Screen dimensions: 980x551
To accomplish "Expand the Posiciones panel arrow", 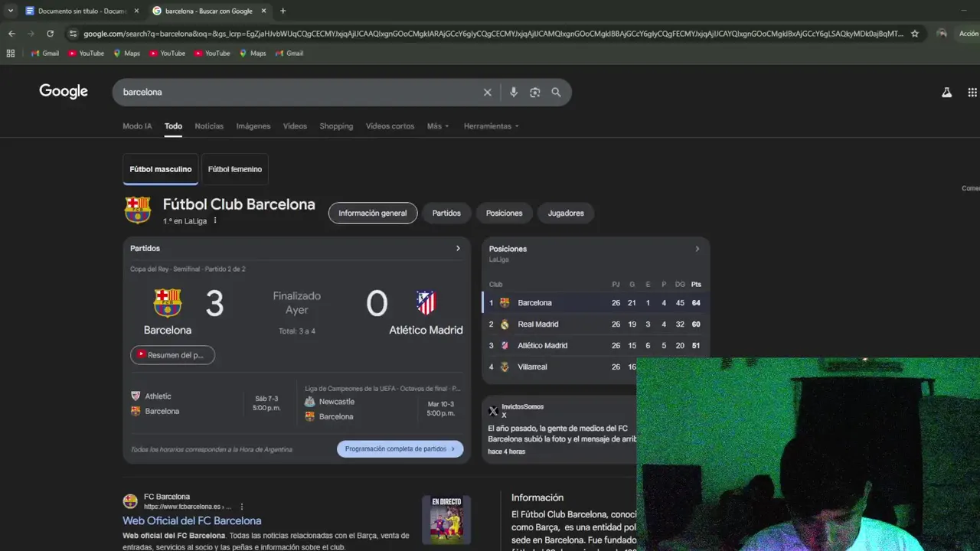I will [697, 249].
